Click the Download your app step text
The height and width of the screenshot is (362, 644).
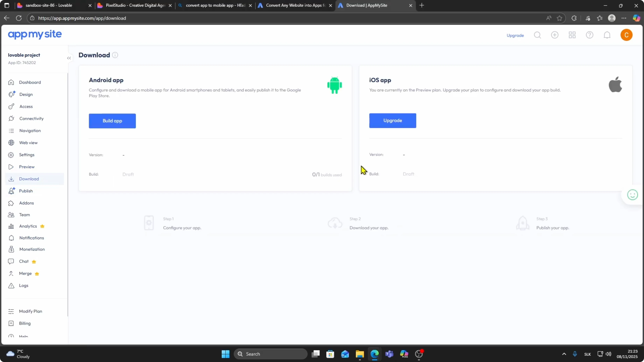pos(369,228)
